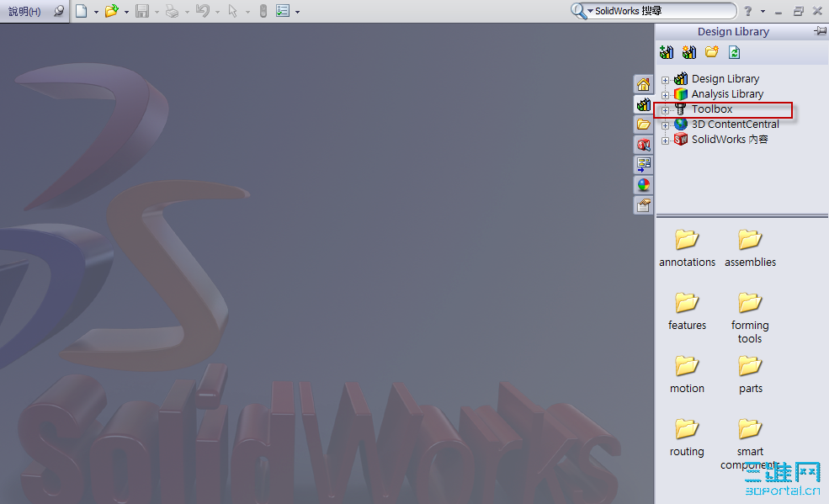Viewport: 829px width, 504px height.
Task: Expand the Toolbox tree node
Action: (665, 110)
